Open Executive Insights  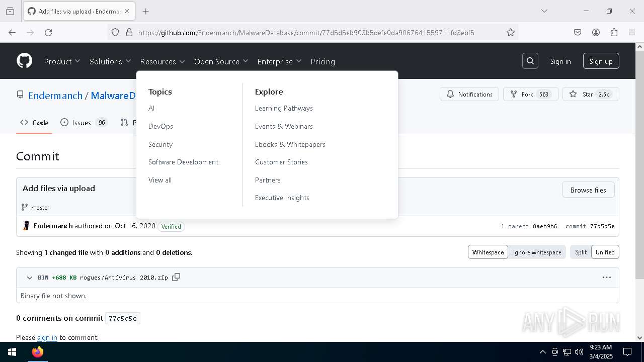282,198
